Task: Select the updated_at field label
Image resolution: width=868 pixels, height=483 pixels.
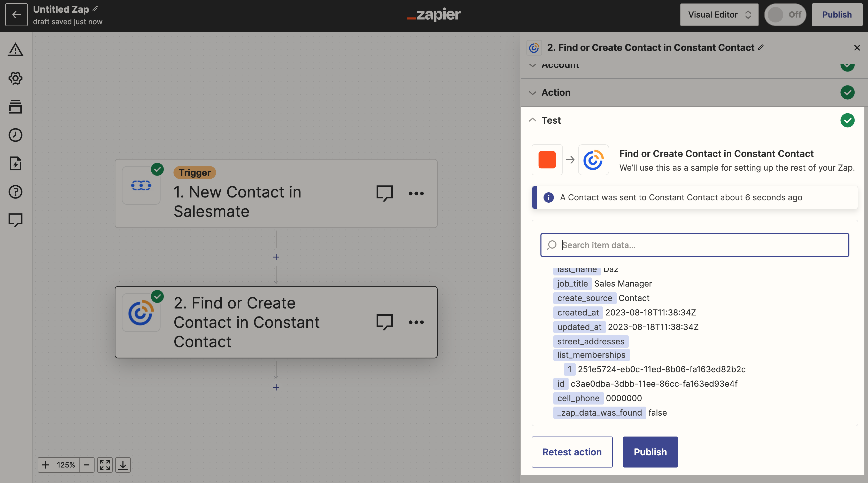Action: pyautogui.click(x=579, y=327)
